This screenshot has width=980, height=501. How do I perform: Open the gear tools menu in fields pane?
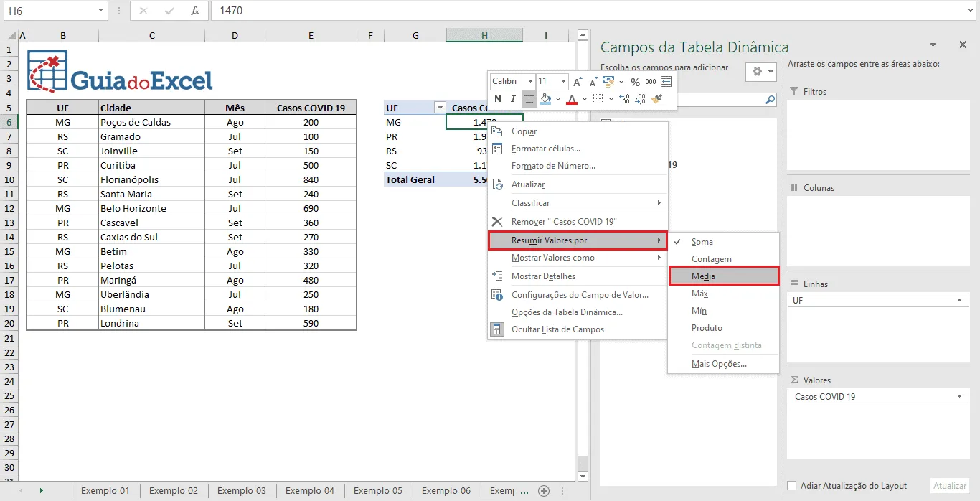coord(761,72)
